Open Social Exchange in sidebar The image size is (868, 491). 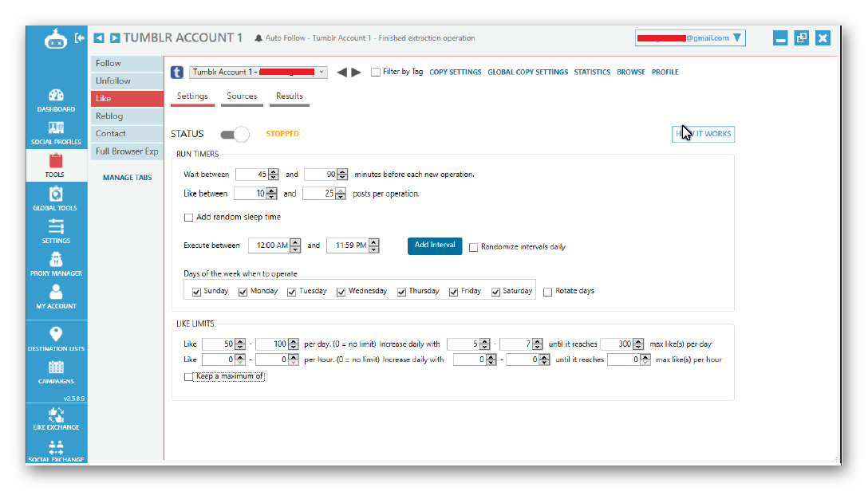pyautogui.click(x=56, y=451)
